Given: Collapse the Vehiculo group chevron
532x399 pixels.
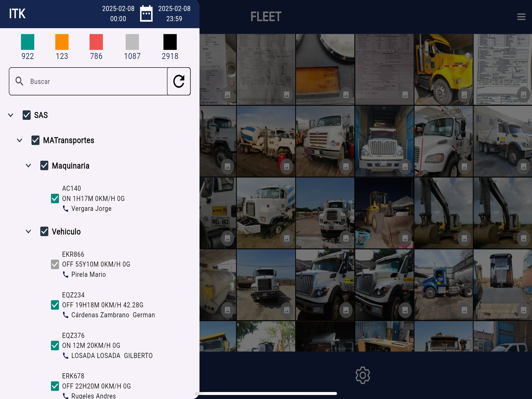Looking at the screenshot, I should [28, 231].
